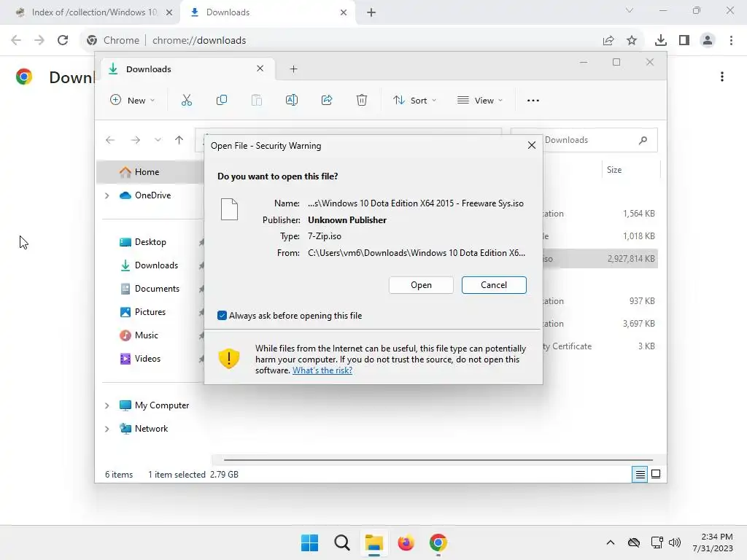Switch to large thumbnails view icon in status bar
Screen dimensions: 747x560
[x=656, y=474]
